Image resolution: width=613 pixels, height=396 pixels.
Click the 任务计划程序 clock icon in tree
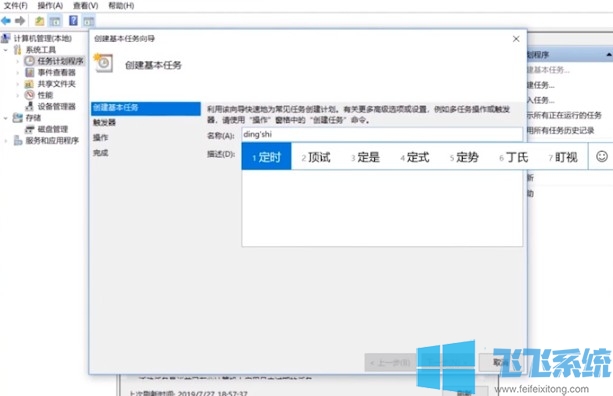pos(30,61)
